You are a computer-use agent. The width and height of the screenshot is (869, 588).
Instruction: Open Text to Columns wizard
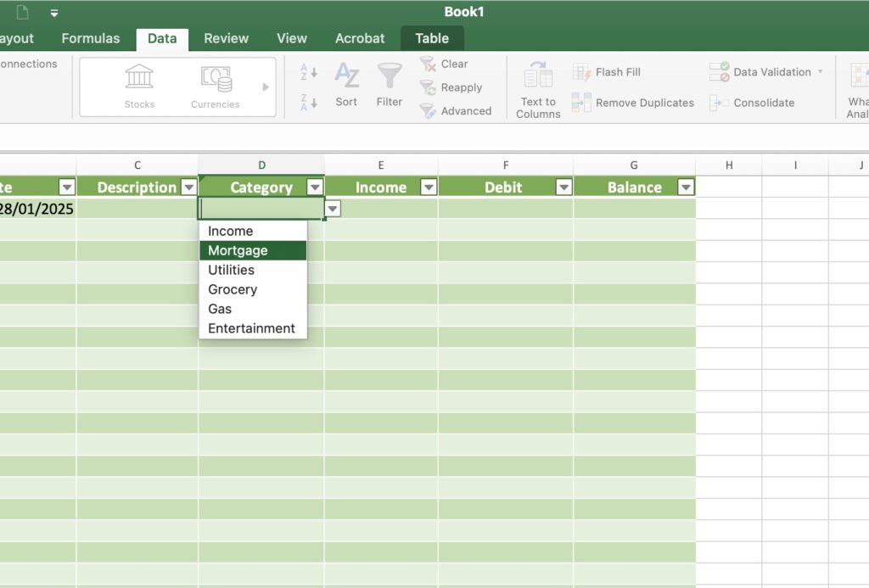[538, 89]
